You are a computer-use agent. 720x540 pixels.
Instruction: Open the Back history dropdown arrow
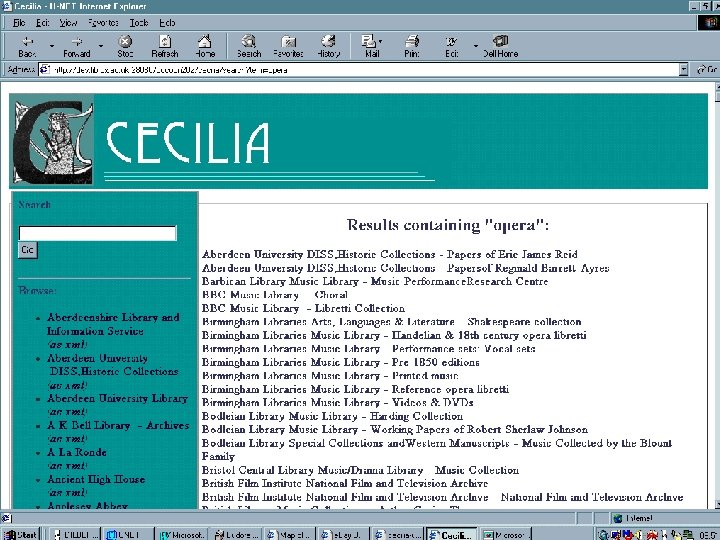pos(52,46)
